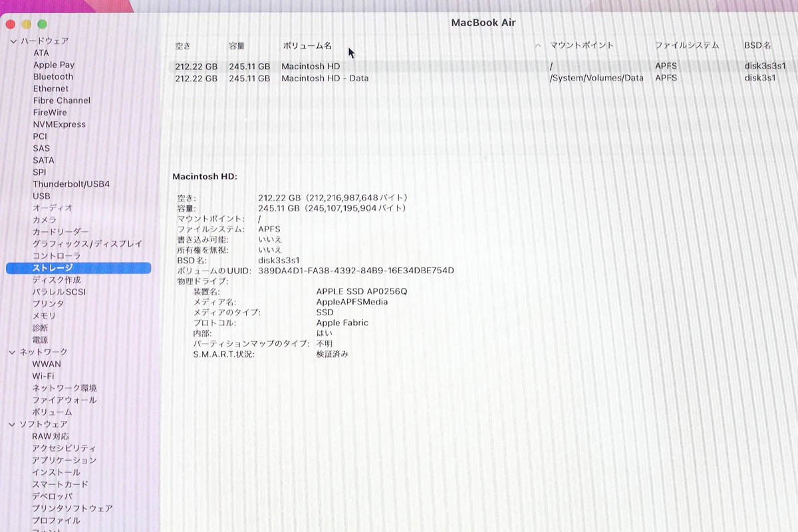Collapse the ソフトウェア section chevron
Viewport: 798px width, 532px height.
(13, 424)
